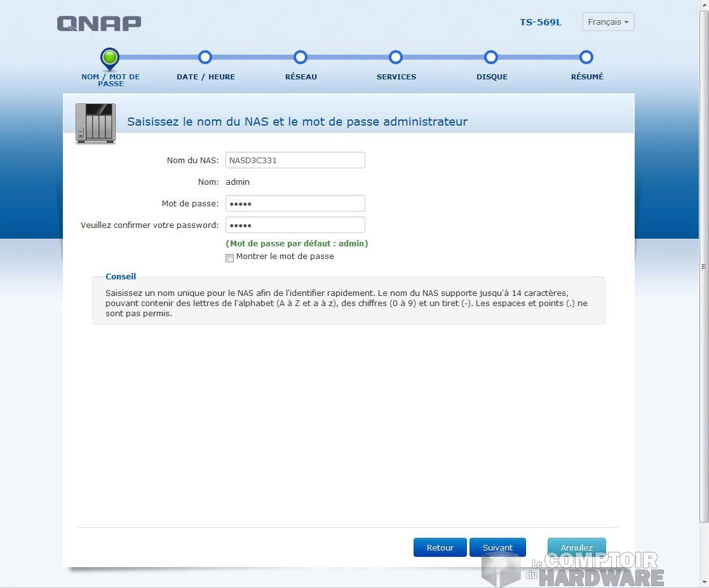709x588 pixels.
Task: Open the DISQUE step circle
Action: click(491, 58)
